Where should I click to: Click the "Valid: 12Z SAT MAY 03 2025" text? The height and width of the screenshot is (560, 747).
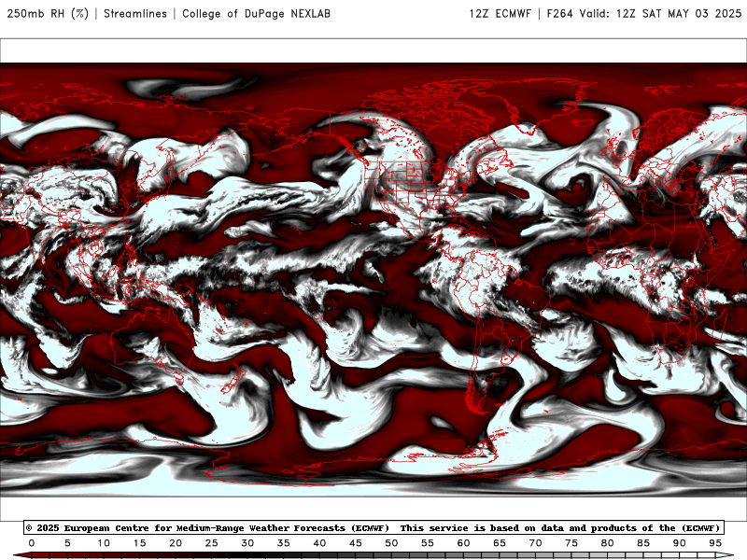click(x=660, y=13)
